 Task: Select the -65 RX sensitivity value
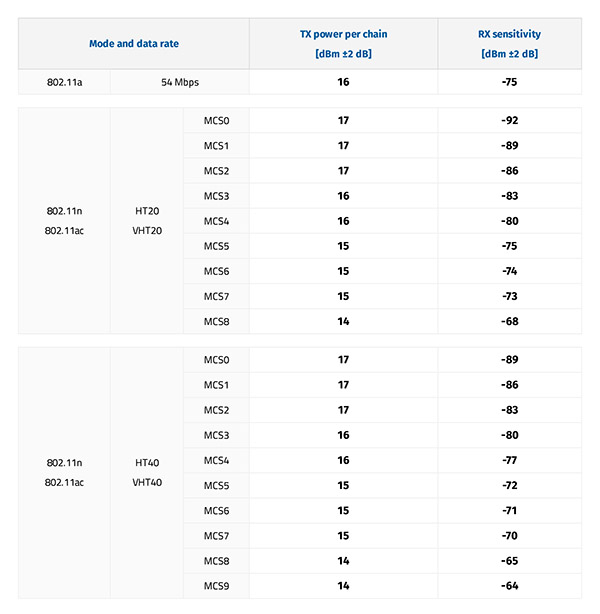(x=509, y=560)
